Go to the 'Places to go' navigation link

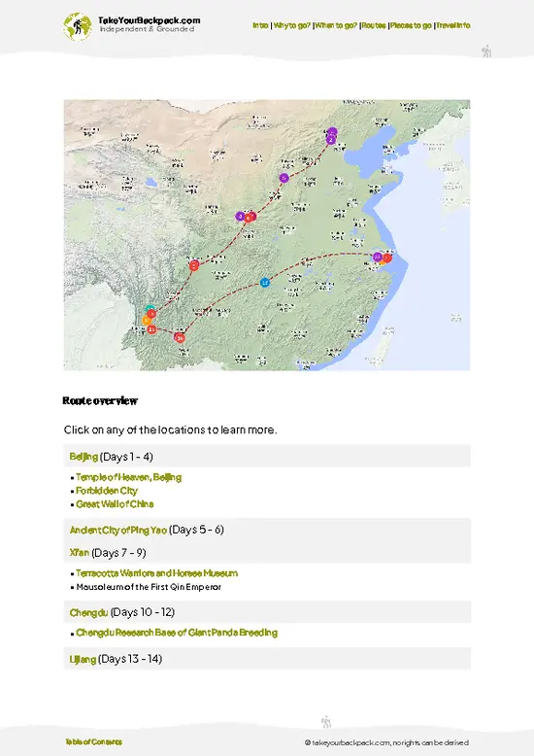tap(411, 25)
